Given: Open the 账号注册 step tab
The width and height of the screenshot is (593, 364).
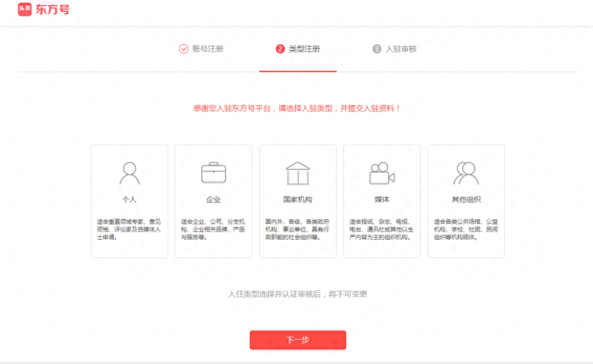Looking at the screenshot, I should tap(208, 49).
